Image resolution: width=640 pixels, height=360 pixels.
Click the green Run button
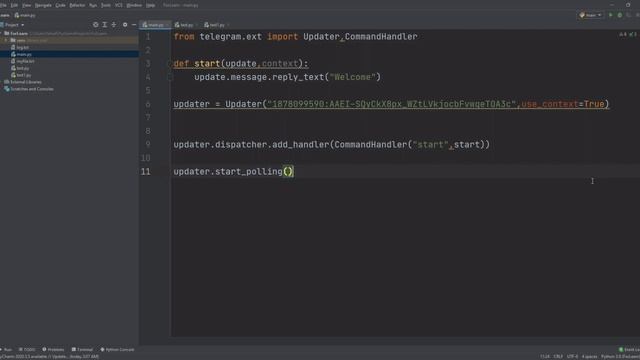pyautogui.click(x=611, y=15)
